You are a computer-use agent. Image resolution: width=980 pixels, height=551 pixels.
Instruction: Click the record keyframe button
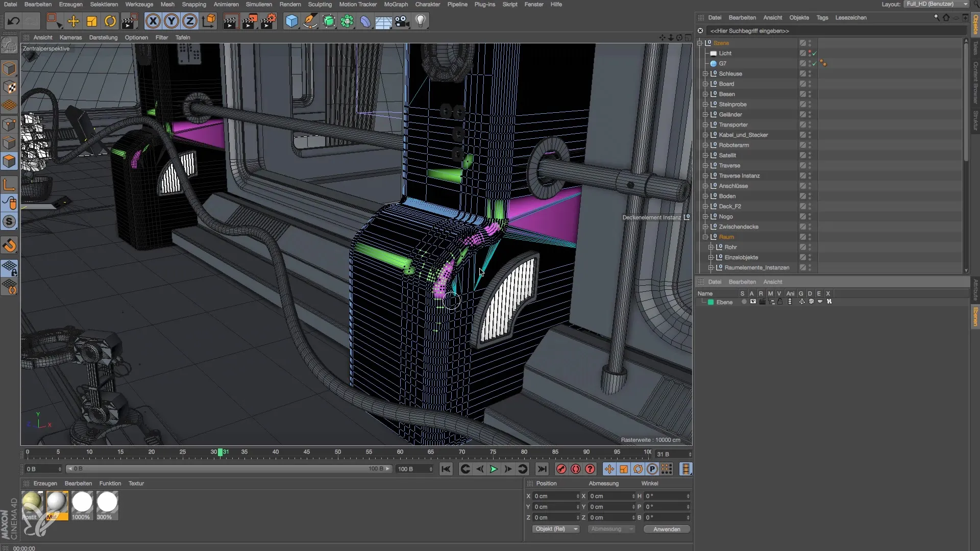(x=561, y=469)
